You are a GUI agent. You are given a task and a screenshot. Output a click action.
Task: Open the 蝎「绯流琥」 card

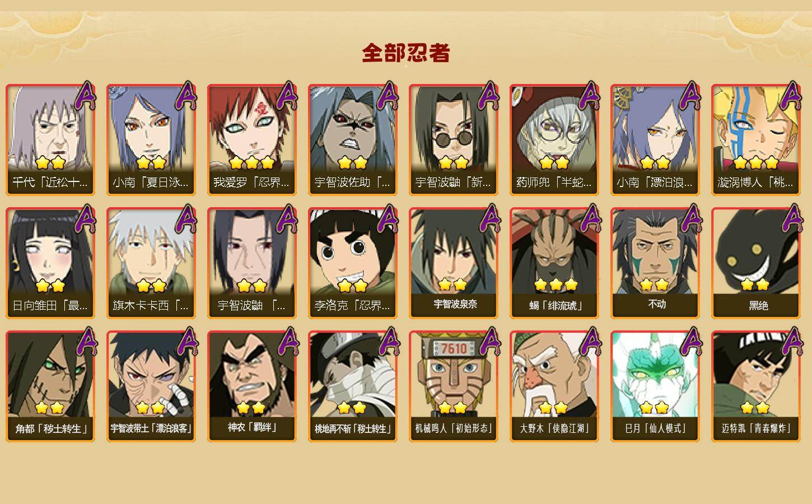coord(554,263)
